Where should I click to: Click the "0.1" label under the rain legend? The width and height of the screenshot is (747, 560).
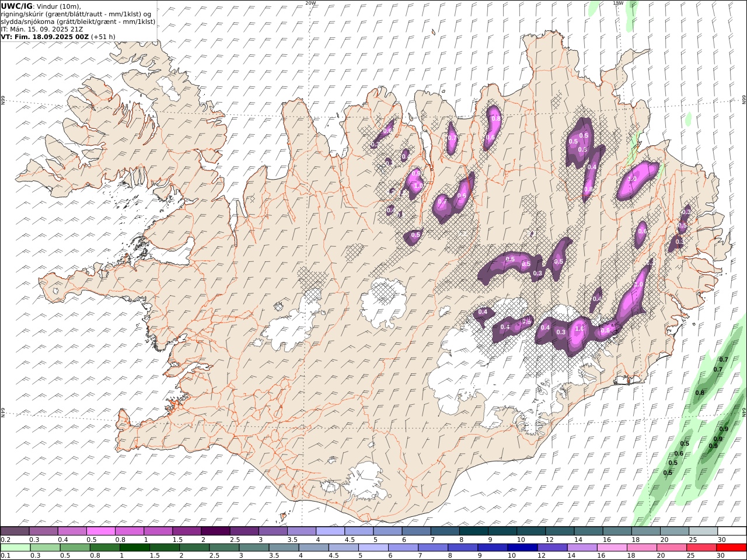pyautogui.click(x=5, y=556)
